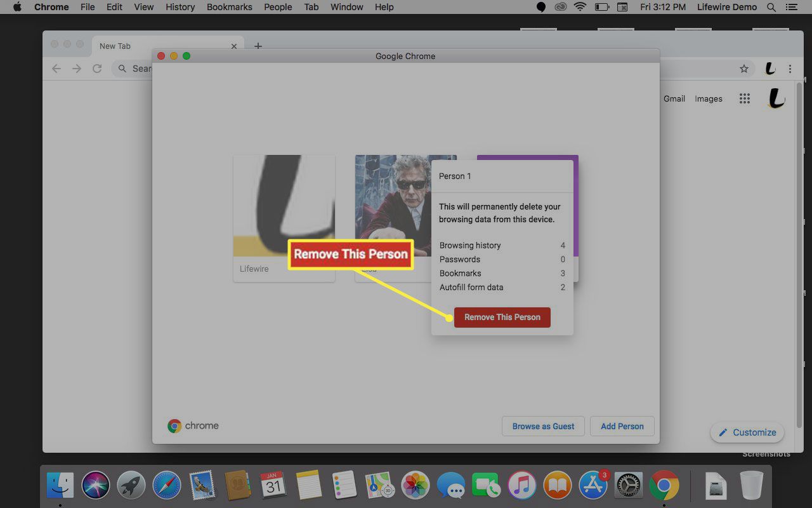Select the Lifewire profile card
Viewport: 812px width, 508px height.
point(284,218)
